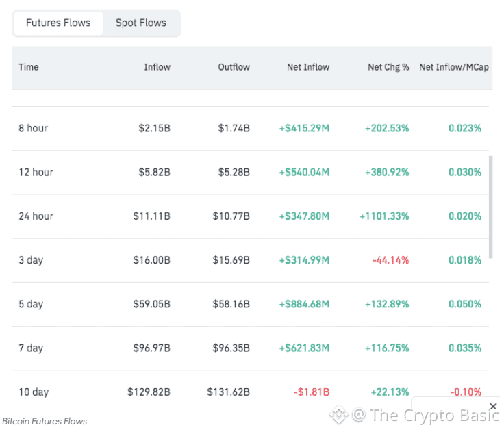This screenshot has height=432, width=504.
Task: Sort by the Outflow column header
Action: [x=234, y=67]
